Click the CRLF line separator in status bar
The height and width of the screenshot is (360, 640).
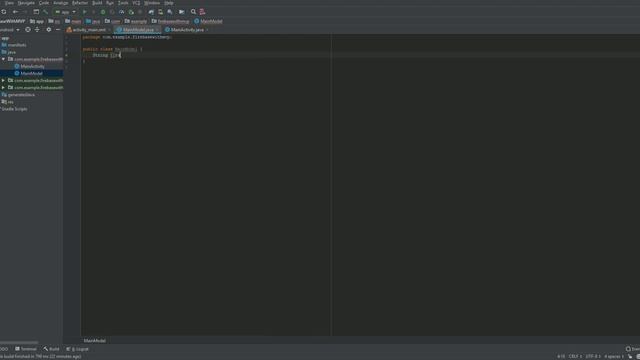click(x=575, y=357)
